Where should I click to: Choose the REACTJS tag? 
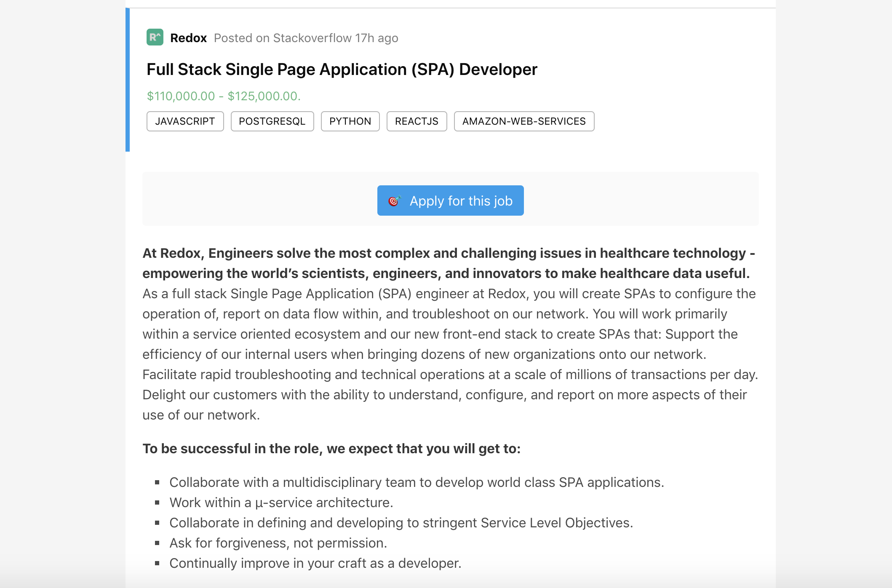click(417, 121)
